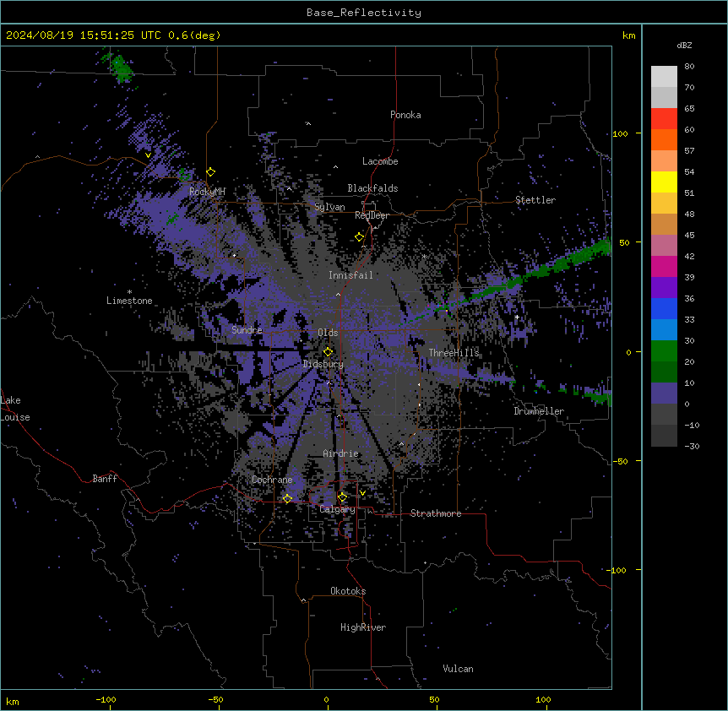
Task: Select the bright yellow 51-54 dBZ legend swatch
Action: coord(664,182)
